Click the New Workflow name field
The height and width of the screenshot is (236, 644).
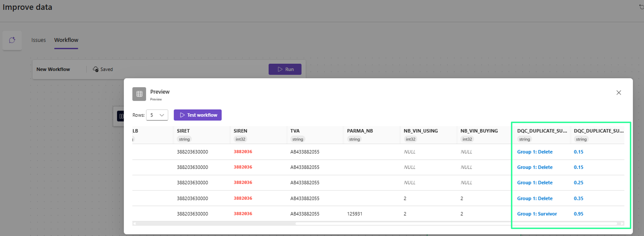pos(53,69)
